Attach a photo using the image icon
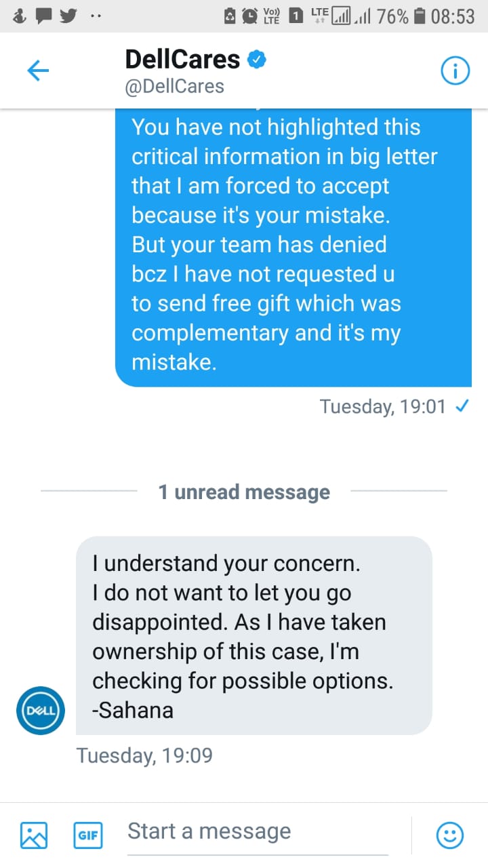 tap(34, 835)
